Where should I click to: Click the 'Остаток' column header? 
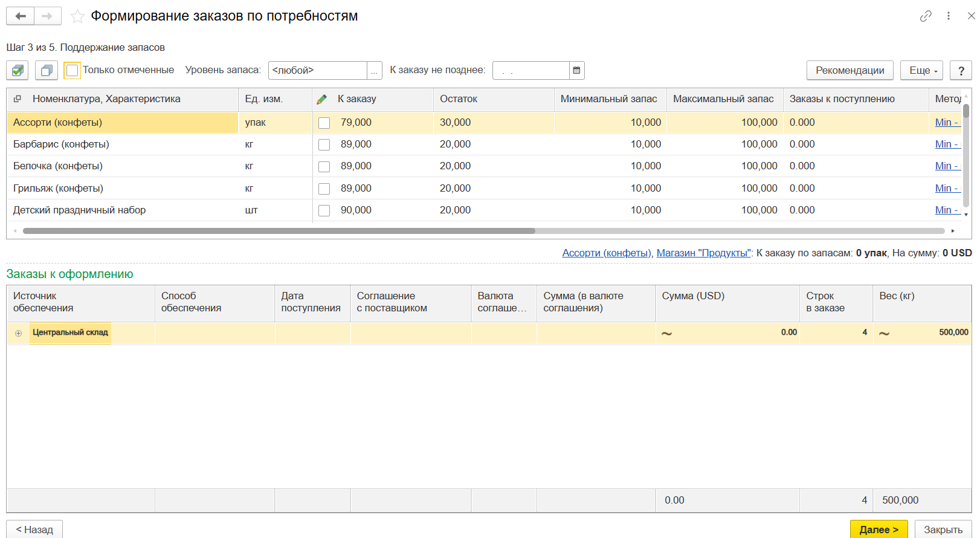pos(459,99)
